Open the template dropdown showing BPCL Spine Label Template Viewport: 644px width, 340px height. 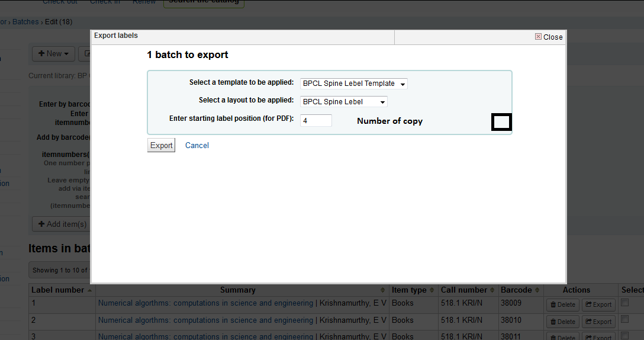coord(354,84)
